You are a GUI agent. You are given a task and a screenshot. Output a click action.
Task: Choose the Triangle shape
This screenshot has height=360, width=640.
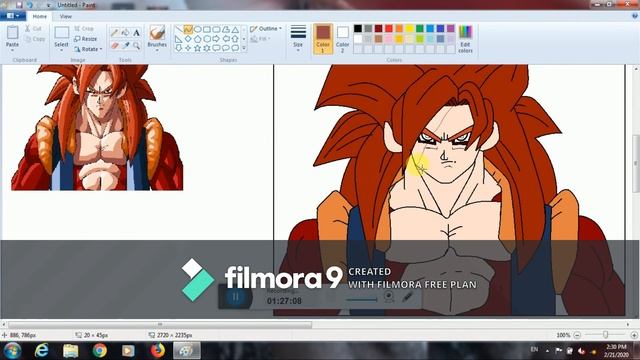pos(235,29)
